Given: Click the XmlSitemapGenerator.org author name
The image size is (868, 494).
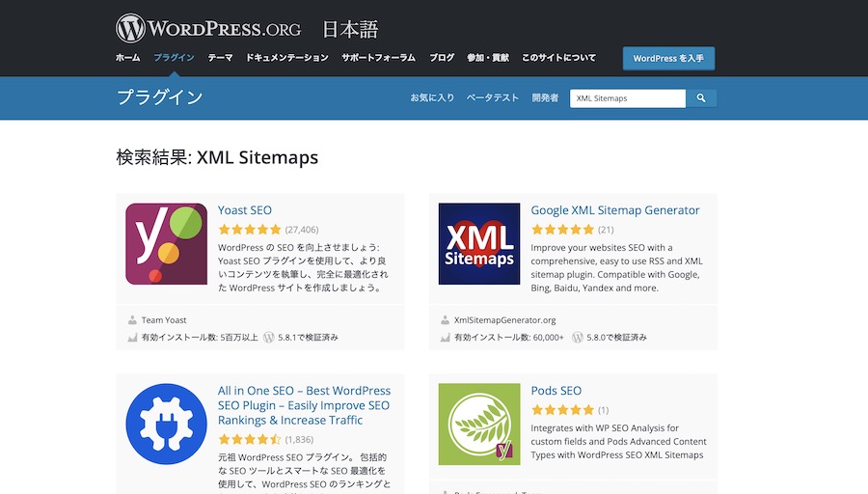Looking at the screenshot, I should click(504, 320).
